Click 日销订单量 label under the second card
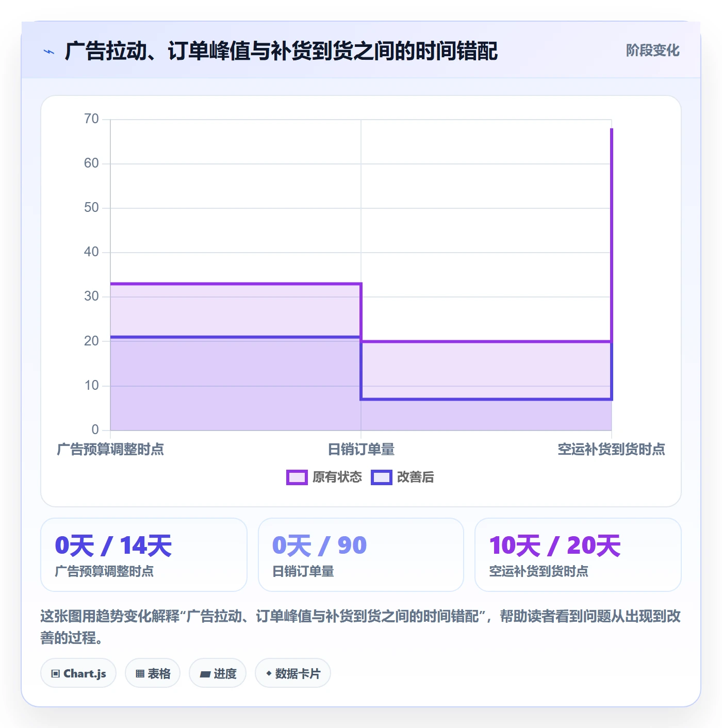This screenshot has height=728, width=722. click(x=303, y=571)
